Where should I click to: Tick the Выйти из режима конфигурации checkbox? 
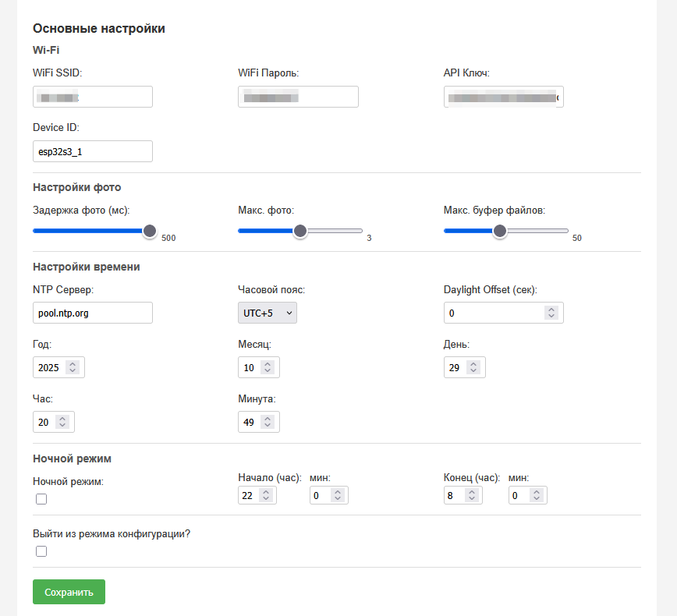[41, 551]
